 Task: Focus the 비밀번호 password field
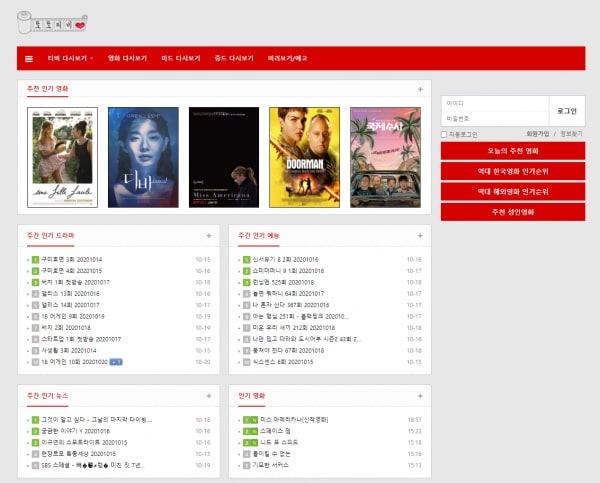[495, 119]
